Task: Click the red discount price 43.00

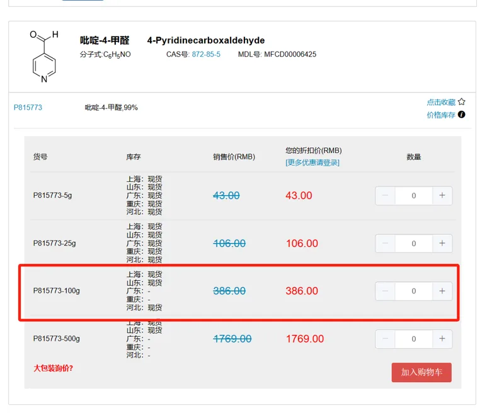Action: coord(299,196)
